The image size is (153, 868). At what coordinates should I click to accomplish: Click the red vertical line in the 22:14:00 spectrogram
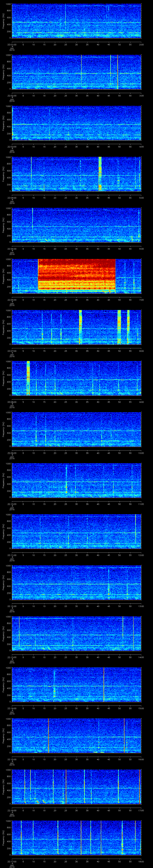tap(104, 685)
